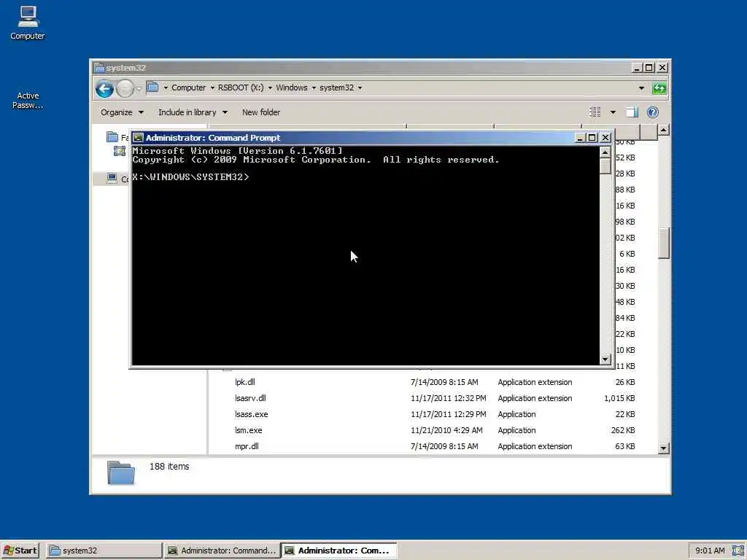
Task: Minimize the Command Prompt window
Action: [580, 138]
